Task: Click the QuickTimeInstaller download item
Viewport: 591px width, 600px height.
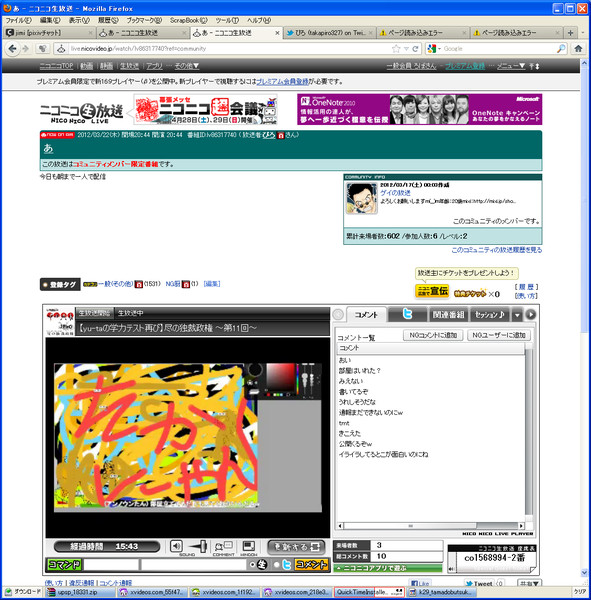Action: coord(369,592)
